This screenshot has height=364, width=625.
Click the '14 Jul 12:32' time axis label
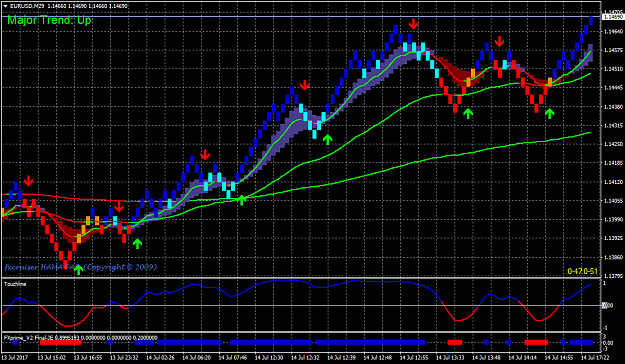[305, 358]
